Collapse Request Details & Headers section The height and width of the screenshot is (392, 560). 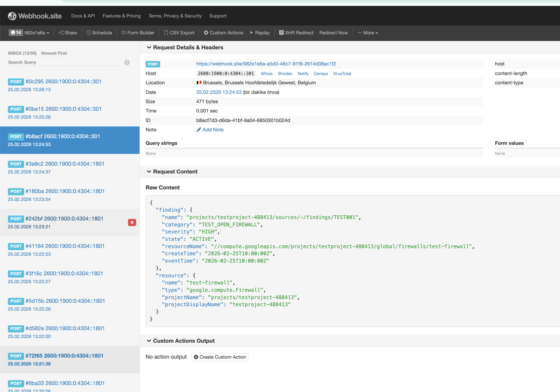(149, 48)
